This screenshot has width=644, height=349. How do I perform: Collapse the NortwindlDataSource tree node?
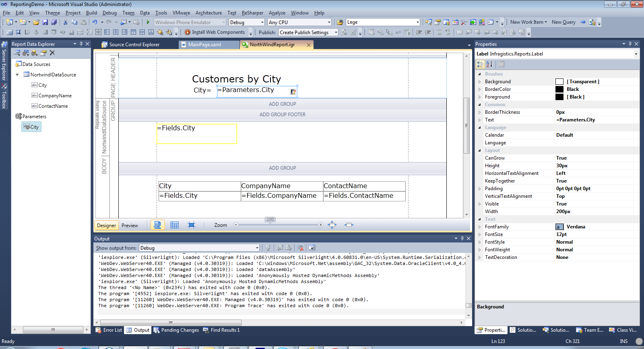tap(17, 75)
